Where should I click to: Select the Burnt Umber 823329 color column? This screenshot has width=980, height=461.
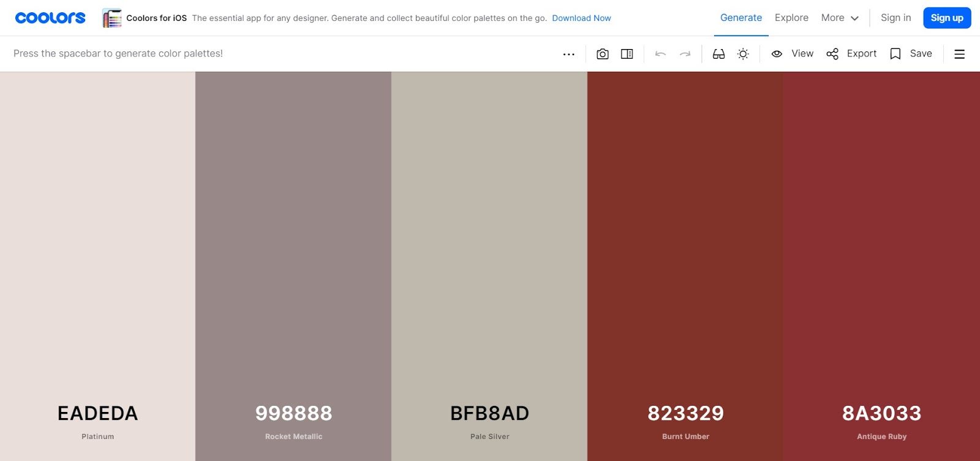pyautogui.click(x=685, y=266)
